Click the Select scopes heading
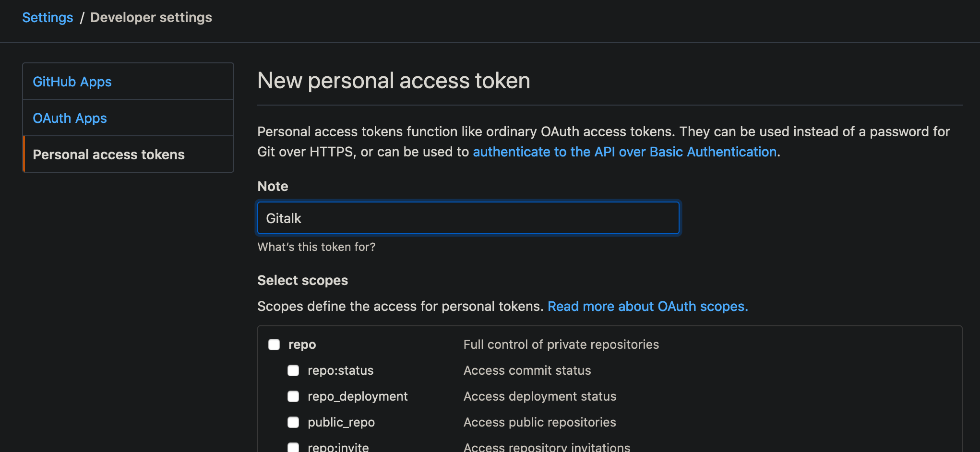Image resolution: width=980 pixels, height=452 pixels. 302,280
